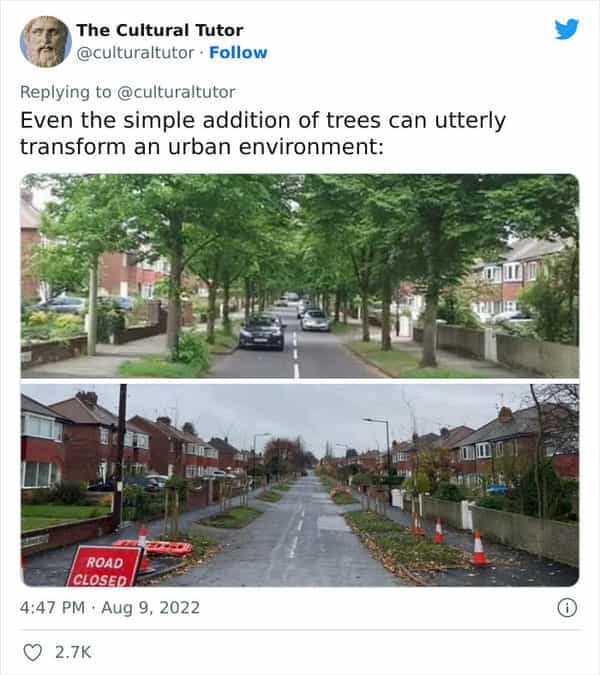Click the dark parked car in top photo
Viewport: 600px width, 675px height.
click(x=262, y=331)
